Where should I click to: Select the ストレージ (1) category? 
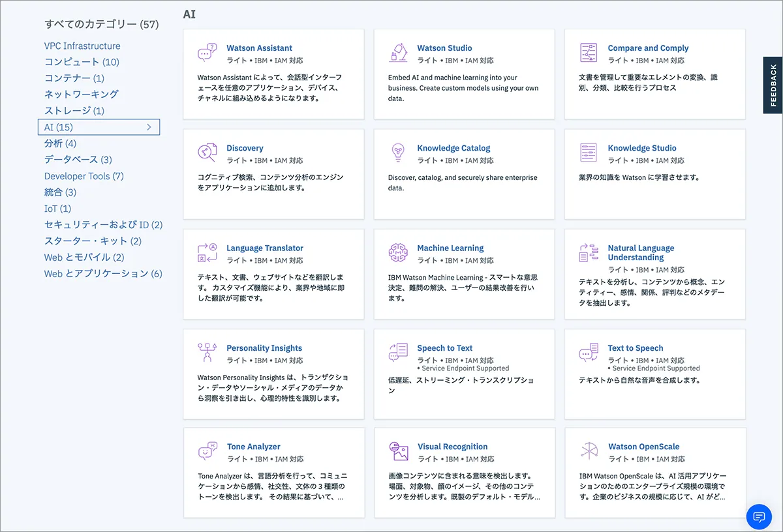pyautogui.click(x=74, y=111)
